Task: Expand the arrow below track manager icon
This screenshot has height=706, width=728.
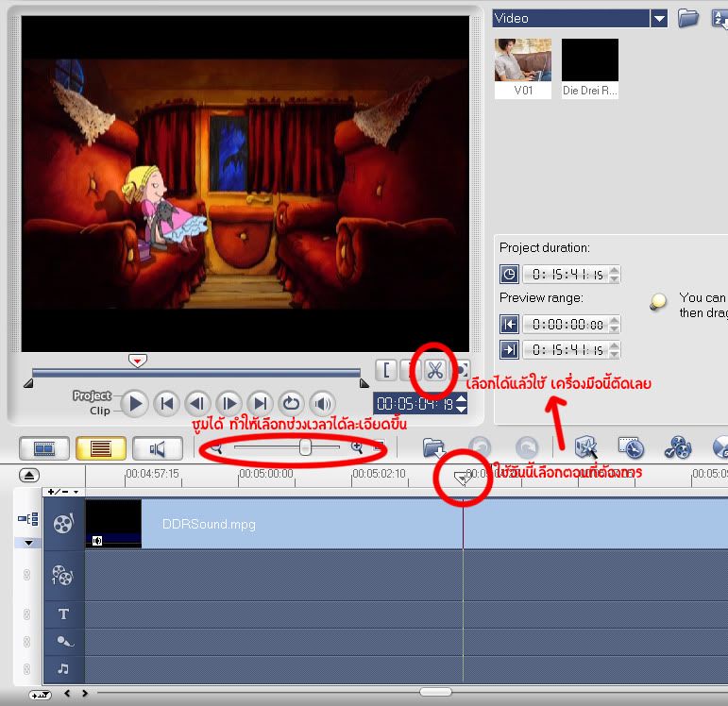Action: (x=28, y=543)
